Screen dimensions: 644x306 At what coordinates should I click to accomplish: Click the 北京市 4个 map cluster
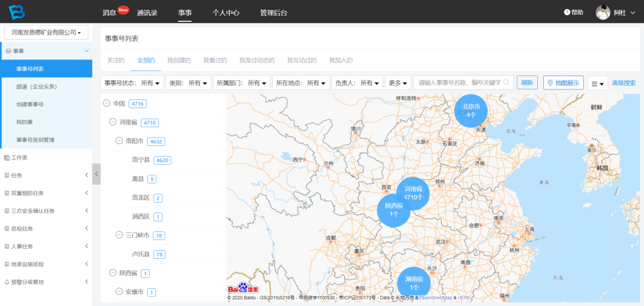[x=471, y=111]
